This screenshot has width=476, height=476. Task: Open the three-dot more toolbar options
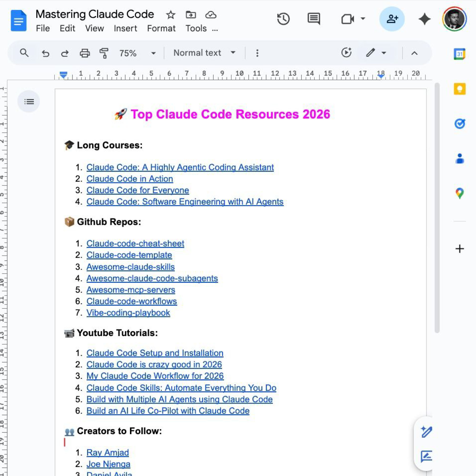257,53
